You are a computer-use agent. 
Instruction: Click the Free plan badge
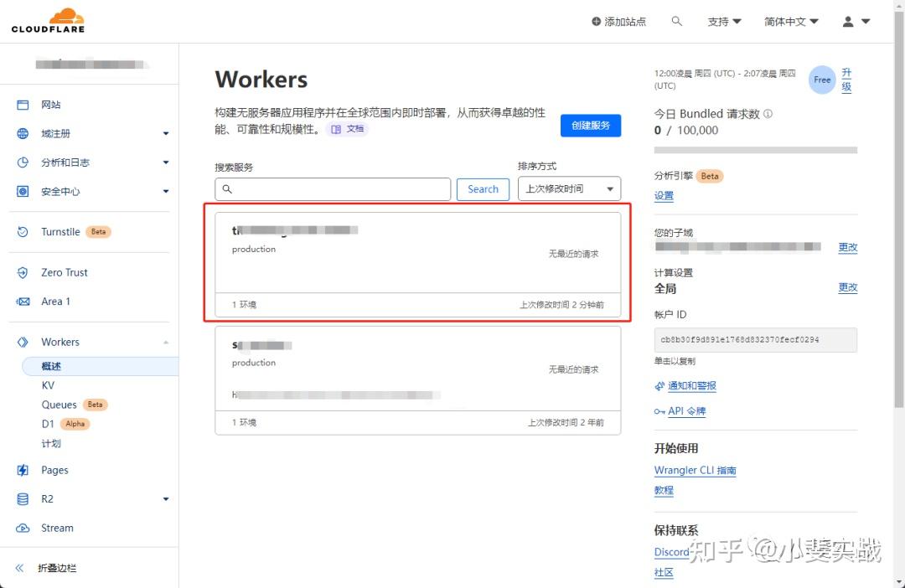point(822,80)
